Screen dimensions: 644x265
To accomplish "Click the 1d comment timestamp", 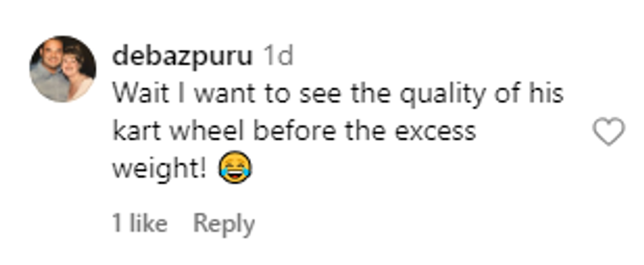I will (278, 55).
